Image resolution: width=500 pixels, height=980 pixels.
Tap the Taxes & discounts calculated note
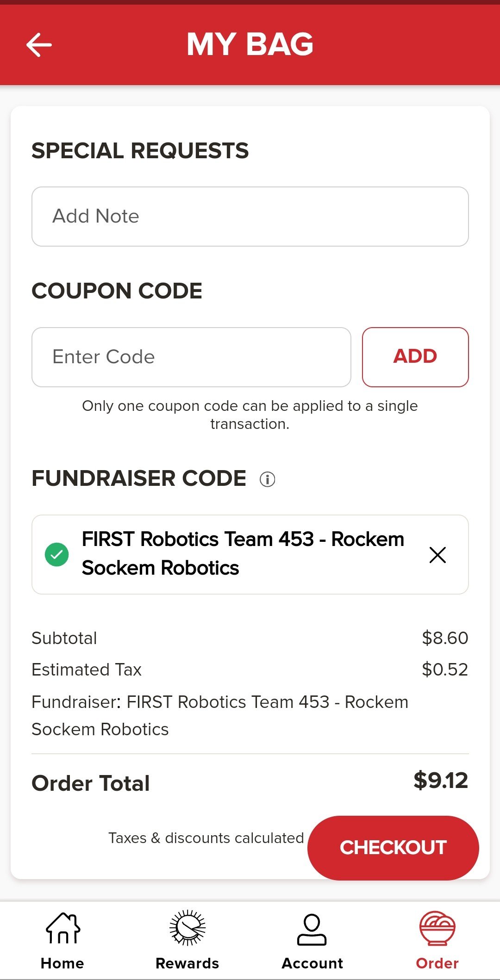206,838
